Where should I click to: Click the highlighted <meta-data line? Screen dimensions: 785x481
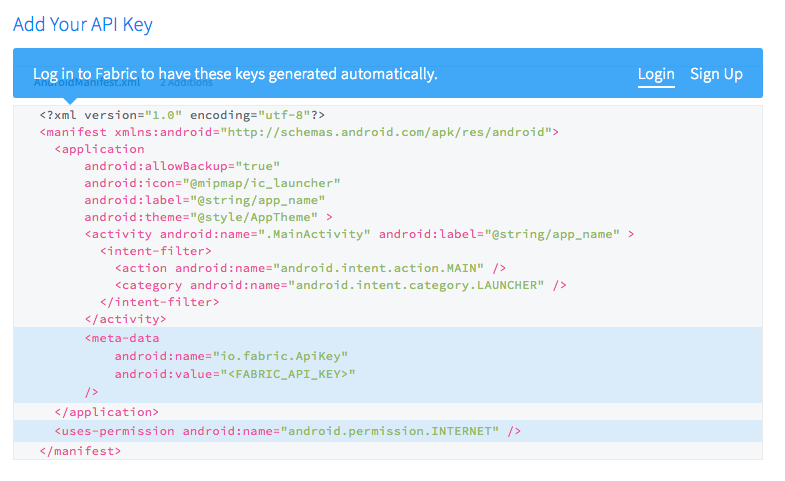coord(122,338)
